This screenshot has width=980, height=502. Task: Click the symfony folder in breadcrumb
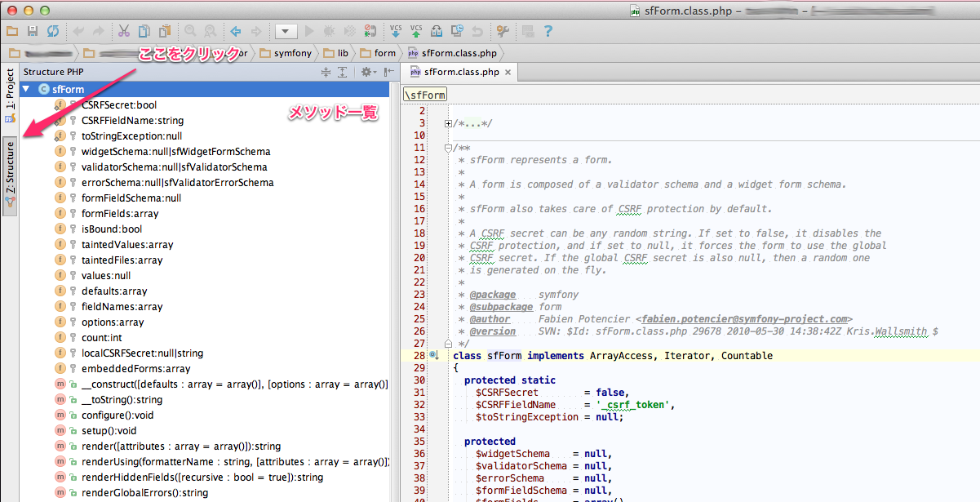(x=291, y=53)
